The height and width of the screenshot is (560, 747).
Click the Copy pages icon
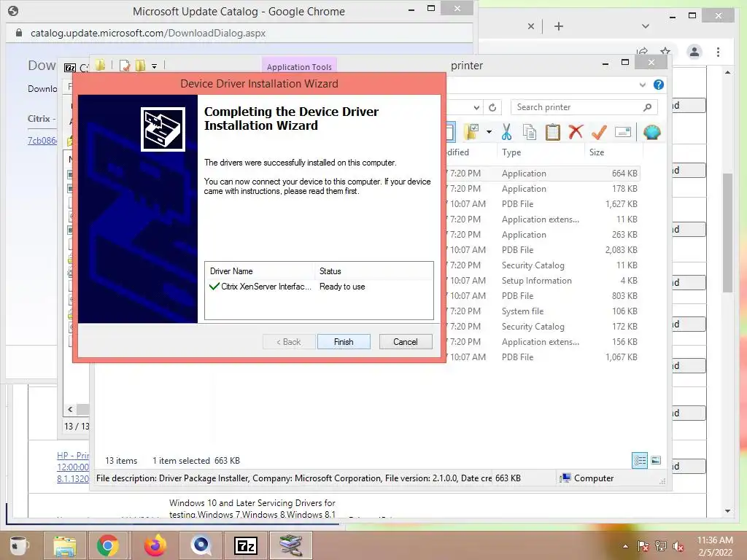coord(530,132)
